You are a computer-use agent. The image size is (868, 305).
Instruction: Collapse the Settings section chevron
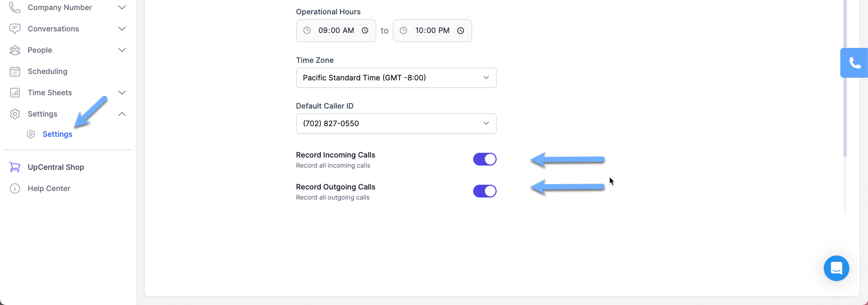click(122, 114)
